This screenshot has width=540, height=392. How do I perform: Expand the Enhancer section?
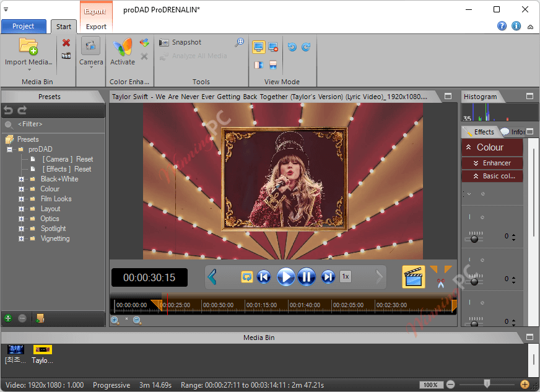click(492, 163)
